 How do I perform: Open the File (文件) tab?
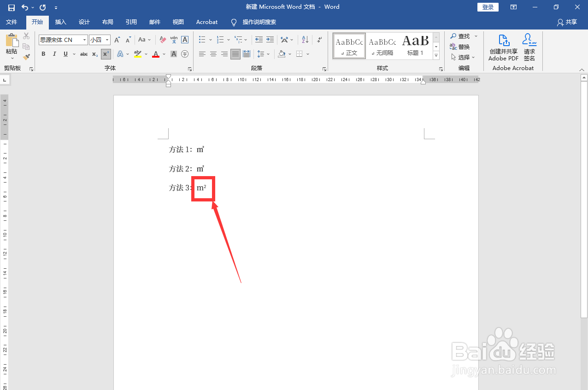click(12, 22)
